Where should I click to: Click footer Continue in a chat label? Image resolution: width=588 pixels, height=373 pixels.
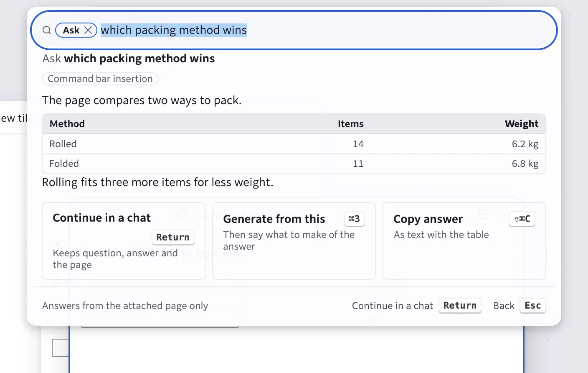[x=393, y=306]
